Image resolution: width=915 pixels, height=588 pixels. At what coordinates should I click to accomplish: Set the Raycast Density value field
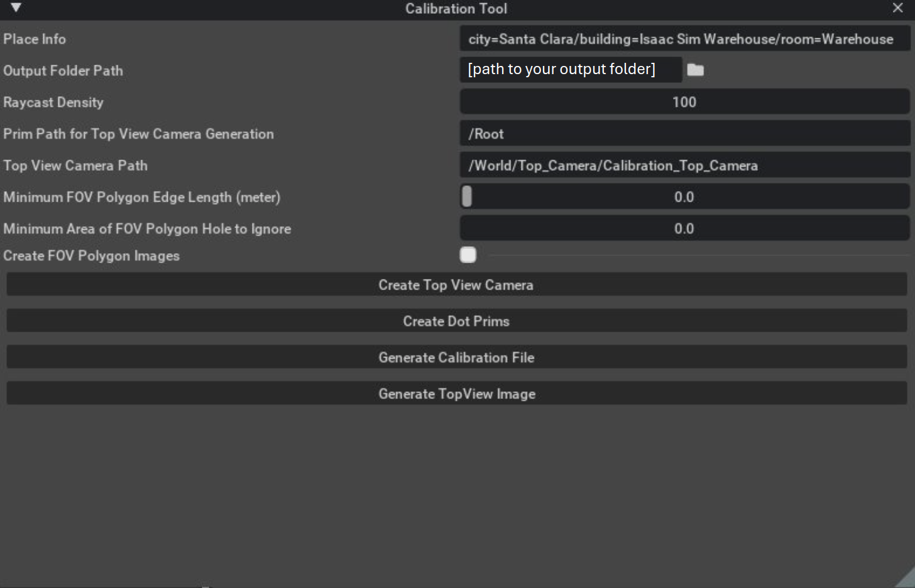tap(684, 102)
